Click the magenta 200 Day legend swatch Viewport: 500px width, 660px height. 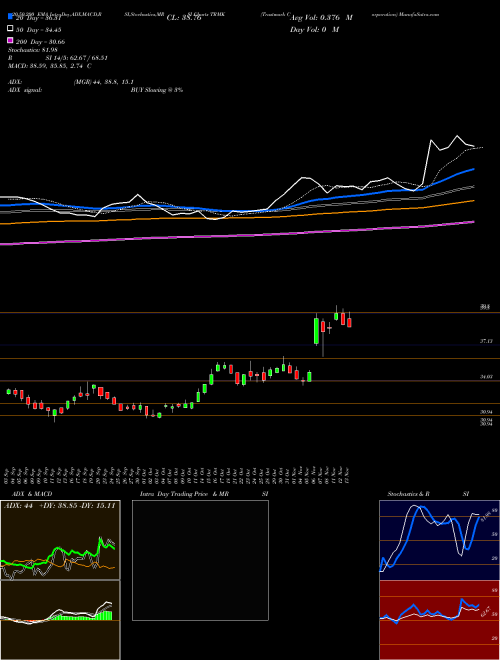[10, 41]
